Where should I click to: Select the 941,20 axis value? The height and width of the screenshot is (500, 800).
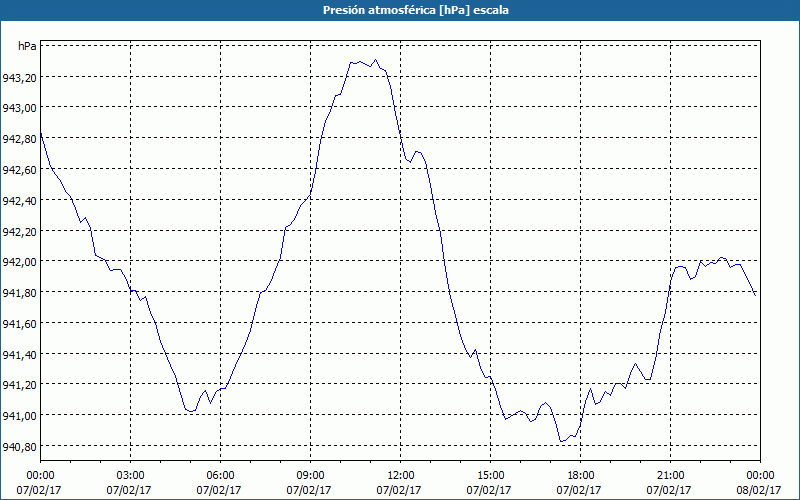pos(19,385)
